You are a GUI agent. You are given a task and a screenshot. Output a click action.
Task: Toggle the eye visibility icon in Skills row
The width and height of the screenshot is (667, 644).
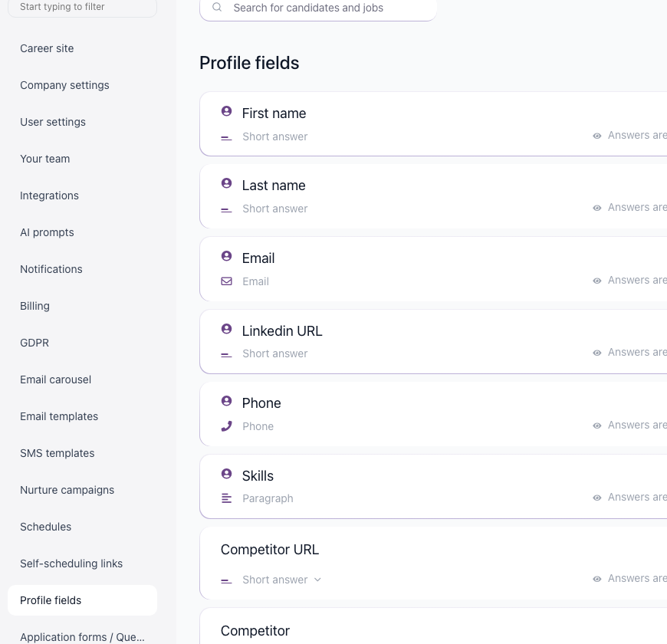[597, 498]
